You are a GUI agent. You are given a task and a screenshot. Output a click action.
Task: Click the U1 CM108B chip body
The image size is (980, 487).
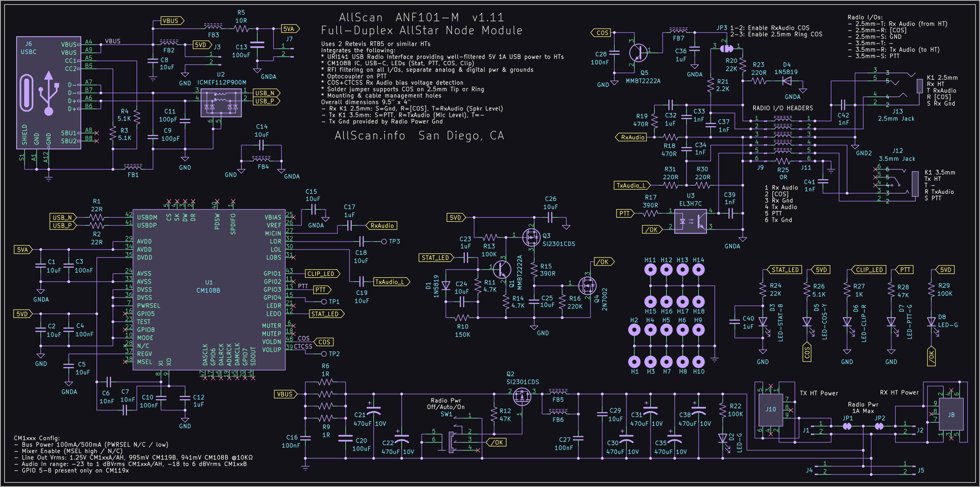tap(209, 289)
